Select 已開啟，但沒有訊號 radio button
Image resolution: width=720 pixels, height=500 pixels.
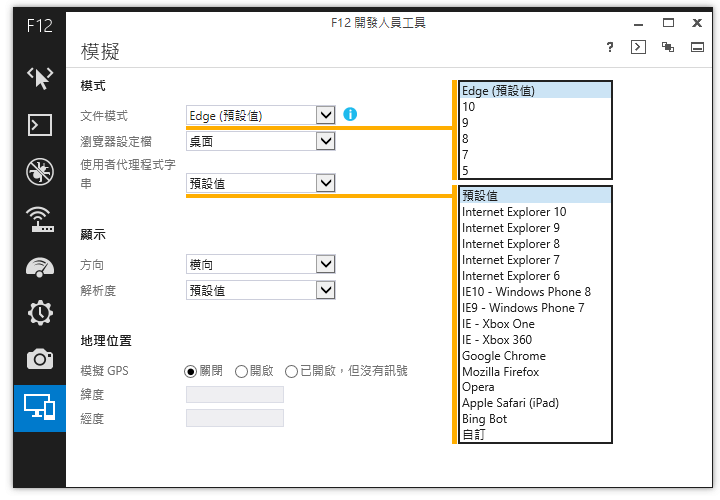coord(292,371)
